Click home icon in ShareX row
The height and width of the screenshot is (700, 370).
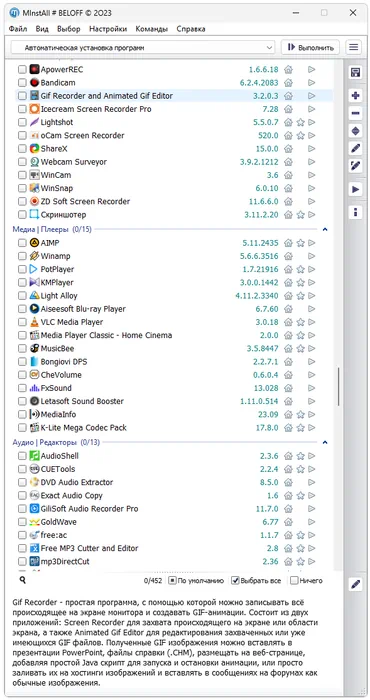[x=288, y=149]
